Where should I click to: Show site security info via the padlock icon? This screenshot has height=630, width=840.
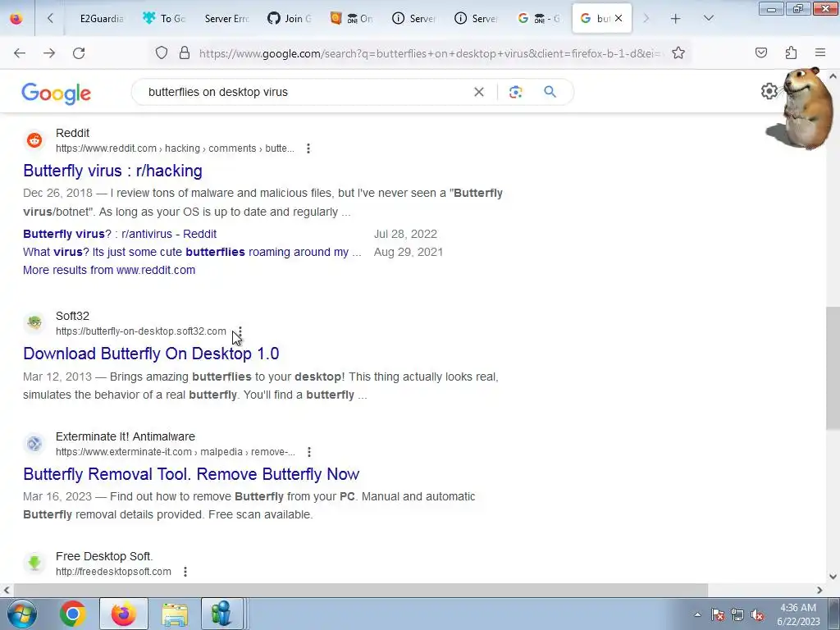(185, 53)
